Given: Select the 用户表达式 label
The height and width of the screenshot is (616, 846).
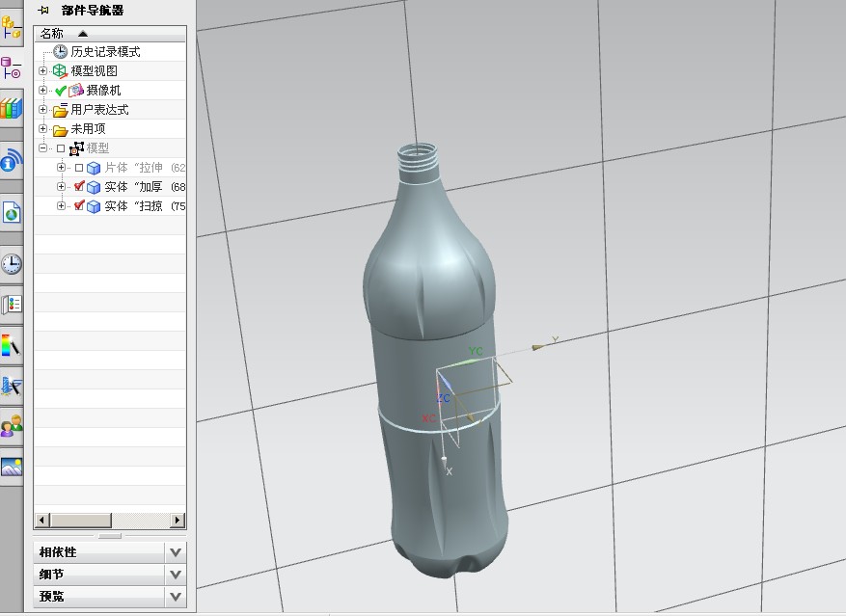Looking at the screenshot, I should pyautogui.click(x=99, y=110).
